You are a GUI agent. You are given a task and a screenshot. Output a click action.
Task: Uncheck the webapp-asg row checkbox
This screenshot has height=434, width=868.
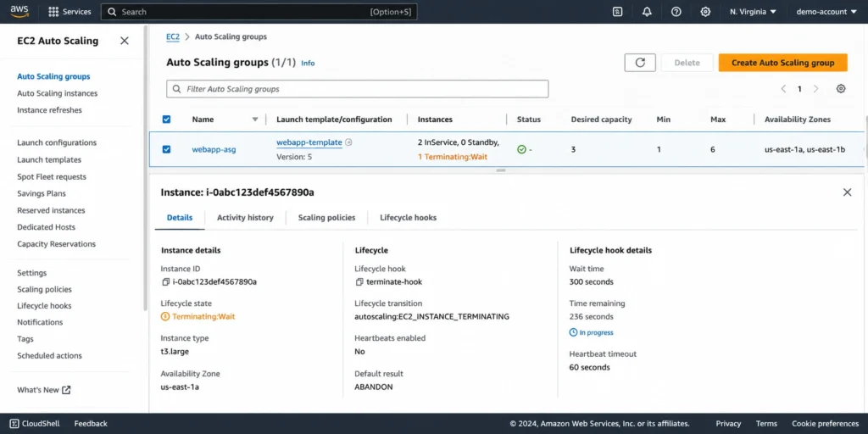(166, 149)
